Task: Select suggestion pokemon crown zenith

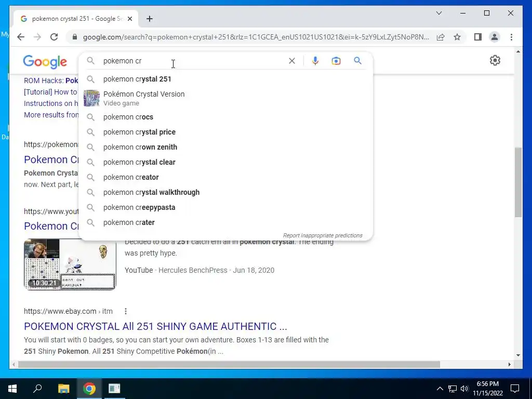Action: tap(225, 147)
